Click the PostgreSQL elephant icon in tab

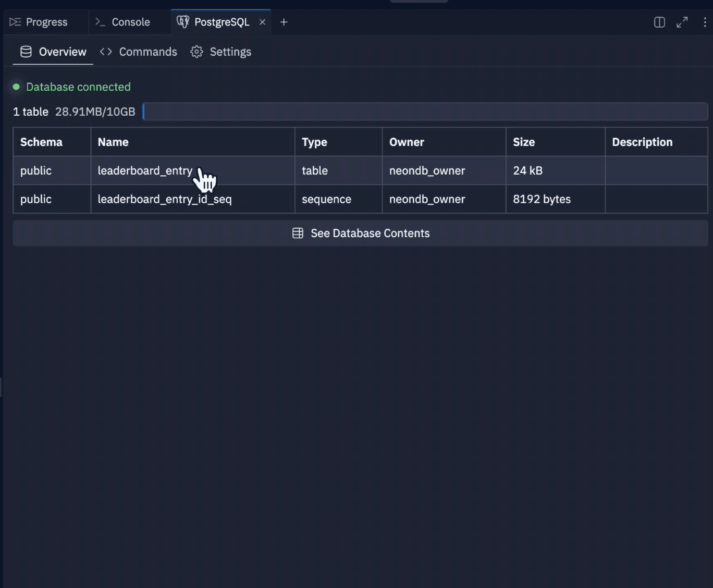[x=182, y=22]
